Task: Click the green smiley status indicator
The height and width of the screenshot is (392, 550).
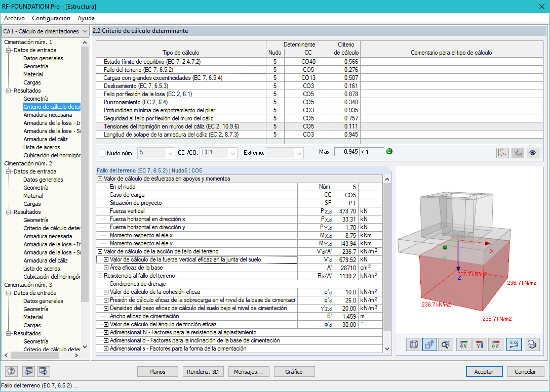Action: pos(389,151)
